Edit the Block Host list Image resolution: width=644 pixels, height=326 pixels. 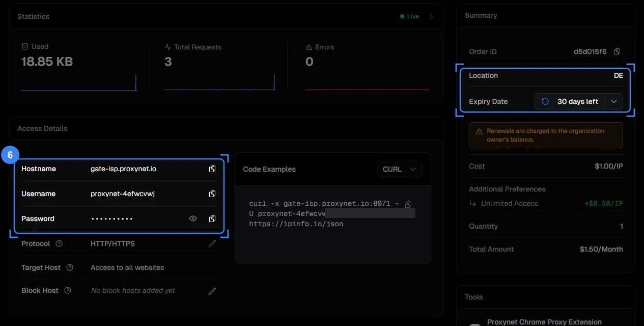click(x=212, y=291)
